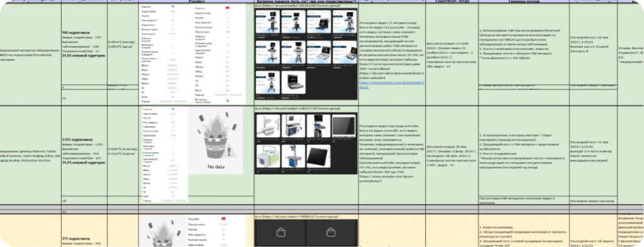Screen dimensions: 644x247
Task: Click the right shopping bag placeholder icon
Action: (x=331, y=233)
